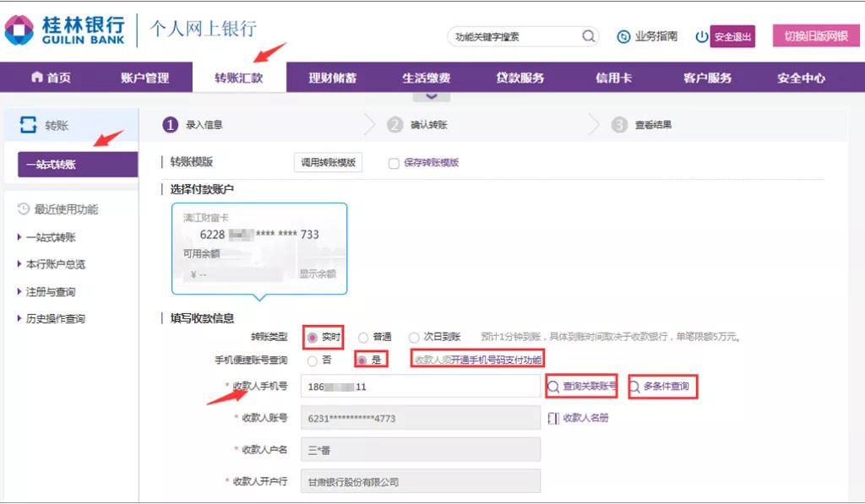Choose 否 for 手机便捷账号查询

coord(313,360)
